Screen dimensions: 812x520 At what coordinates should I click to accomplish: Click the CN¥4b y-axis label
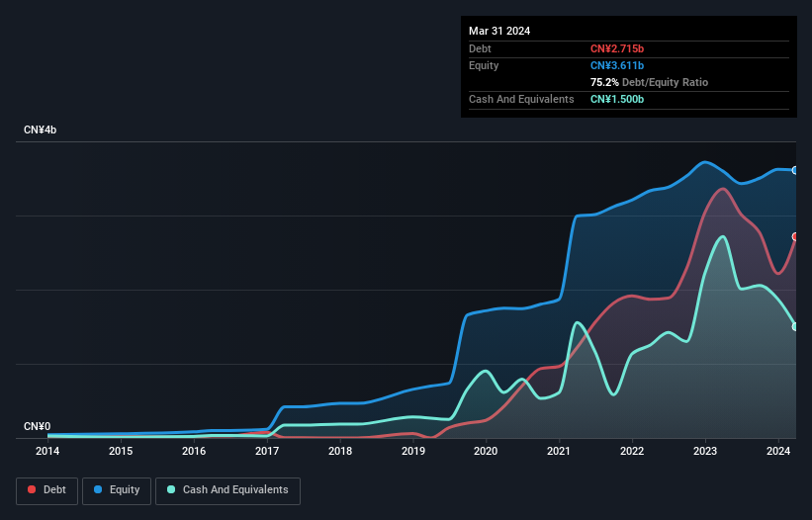[x=40, y=130]
